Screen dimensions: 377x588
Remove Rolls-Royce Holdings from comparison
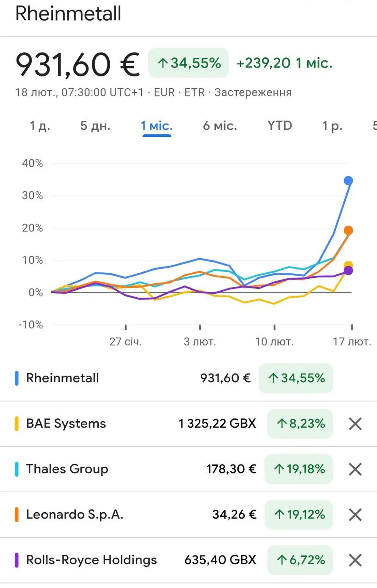pyautogui.click(x=355, y=560)
